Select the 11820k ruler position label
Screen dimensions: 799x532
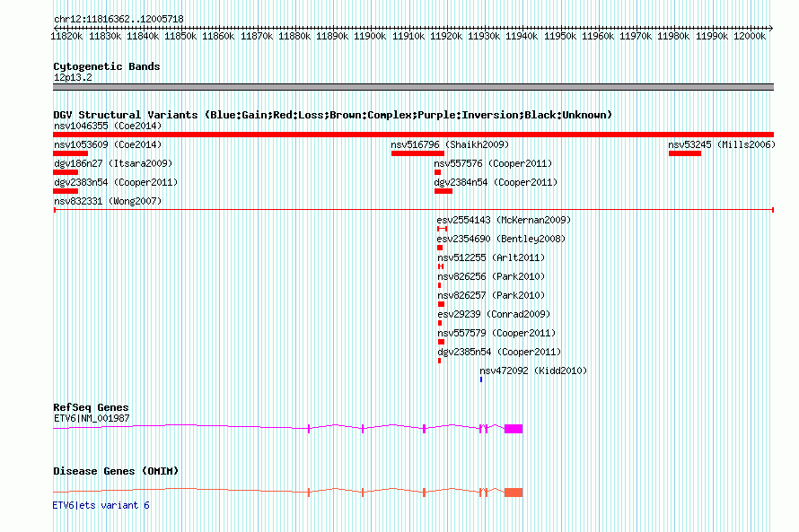(x=66, y=36)
